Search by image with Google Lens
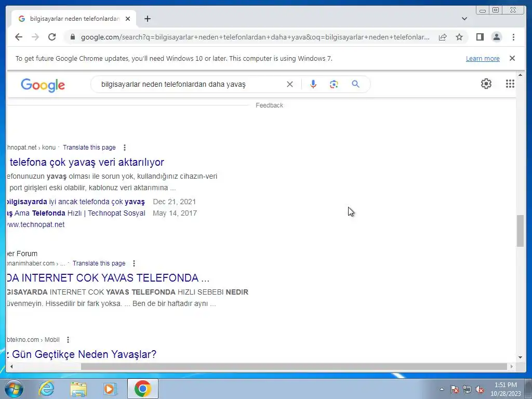This screenshot has height=399, width=532. (x=334, y=84)
